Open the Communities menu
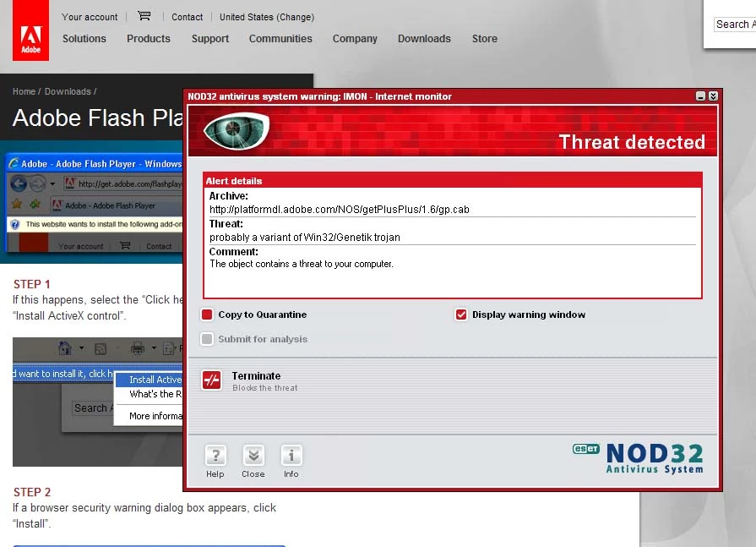 tap(280, 39)
